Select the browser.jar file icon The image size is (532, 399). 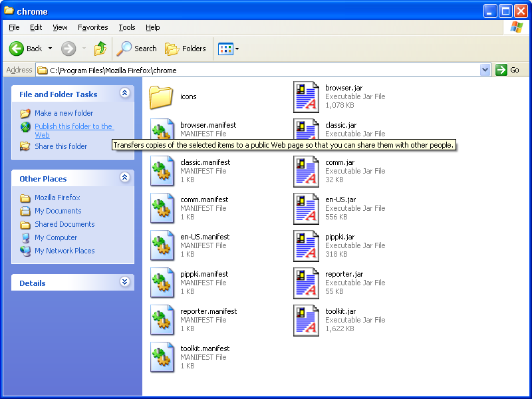click(x=306, y=96)
